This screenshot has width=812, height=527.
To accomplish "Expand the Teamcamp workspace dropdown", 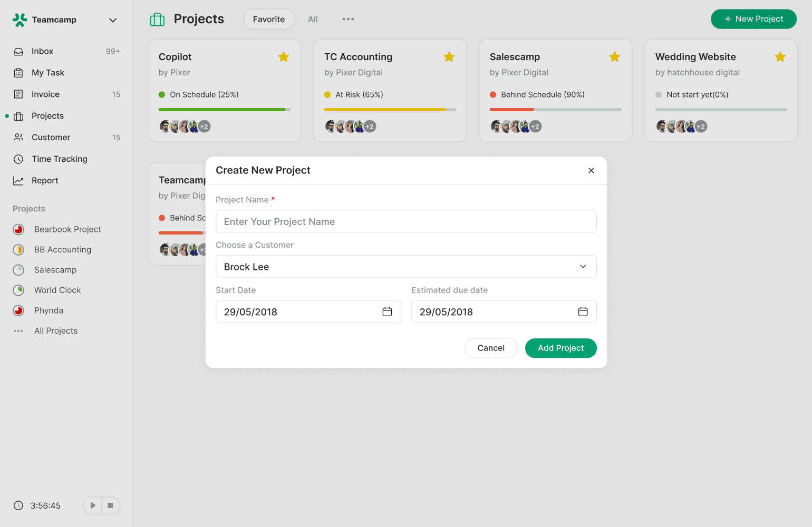I will [x=113, y=20].
